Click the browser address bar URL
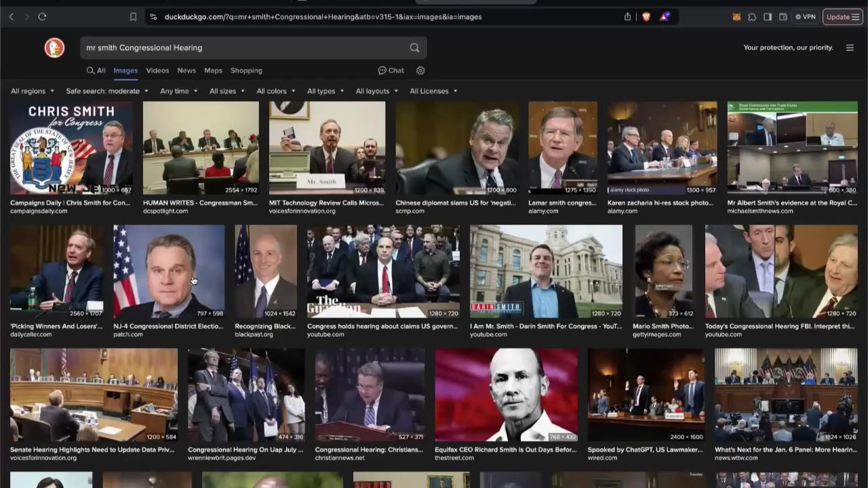This screenshot has width=868, height=488. pyautogui.click(x=323, y=16)
